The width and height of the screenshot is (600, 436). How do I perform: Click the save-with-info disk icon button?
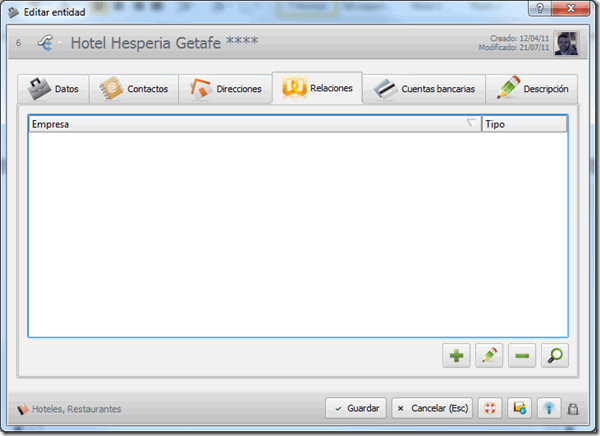[519, 408]
